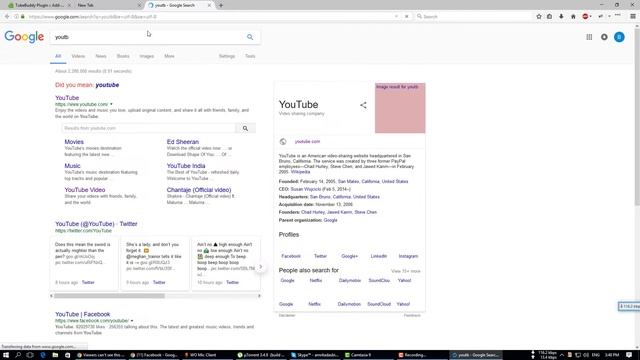The height and width of the screenshot is (360, 640).
Task: Show bookmarks library icon in toolbar
Action: [x=549, y=16]
